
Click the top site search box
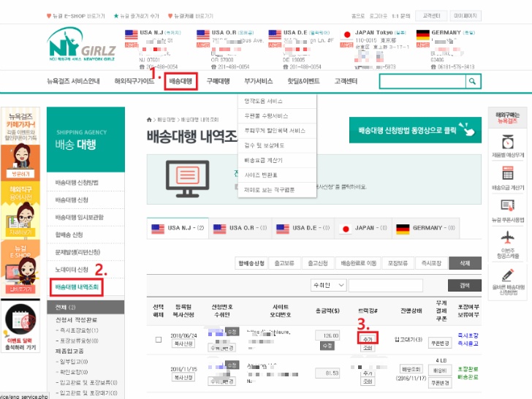[422, 81]
